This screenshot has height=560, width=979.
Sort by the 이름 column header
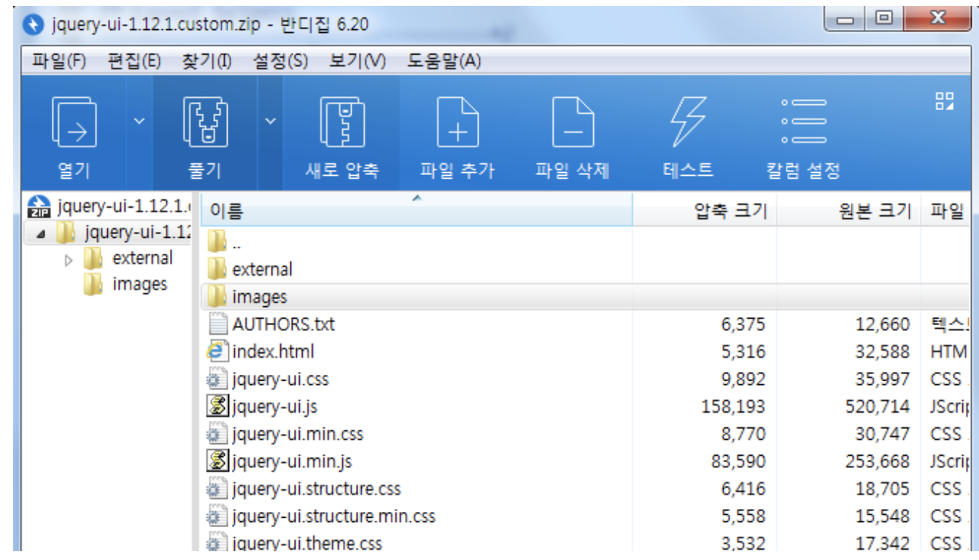point(417,211)
